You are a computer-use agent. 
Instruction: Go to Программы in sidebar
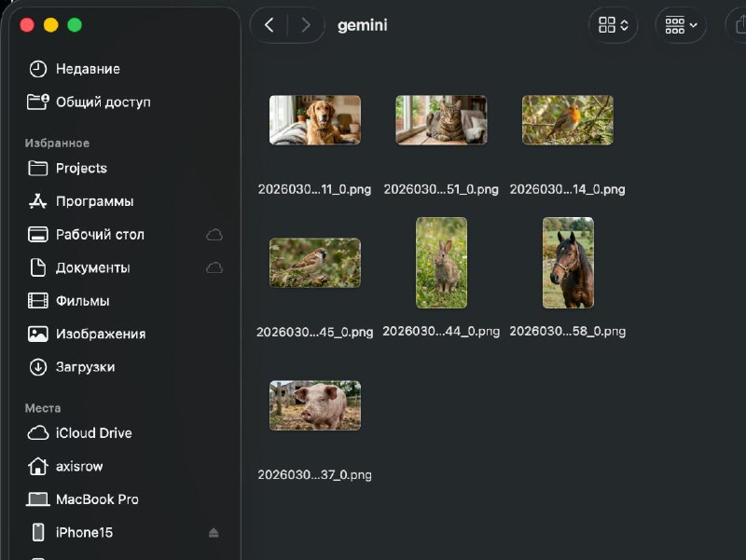pos(94,201)
